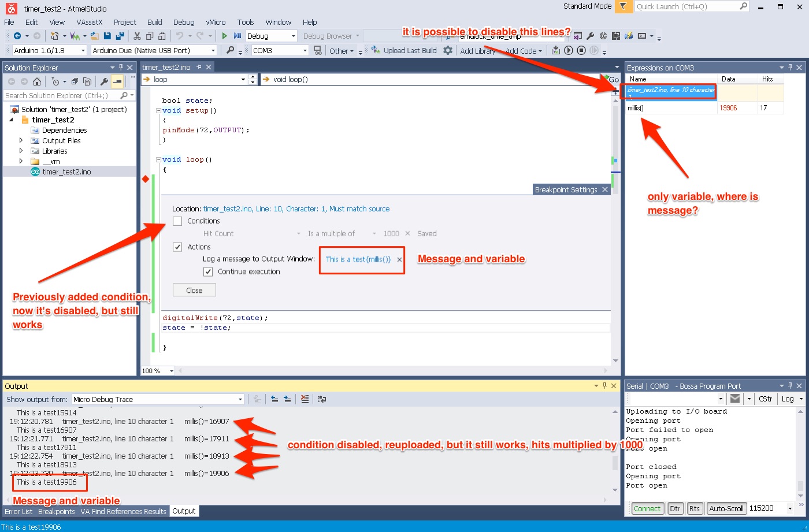This screenshot has width=809, height=532.
Task: Click the Go button in Expressions area
Action: 611,79
